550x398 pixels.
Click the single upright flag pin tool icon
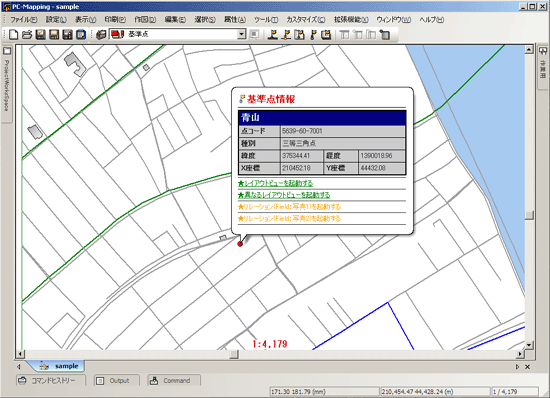(313, 34)
